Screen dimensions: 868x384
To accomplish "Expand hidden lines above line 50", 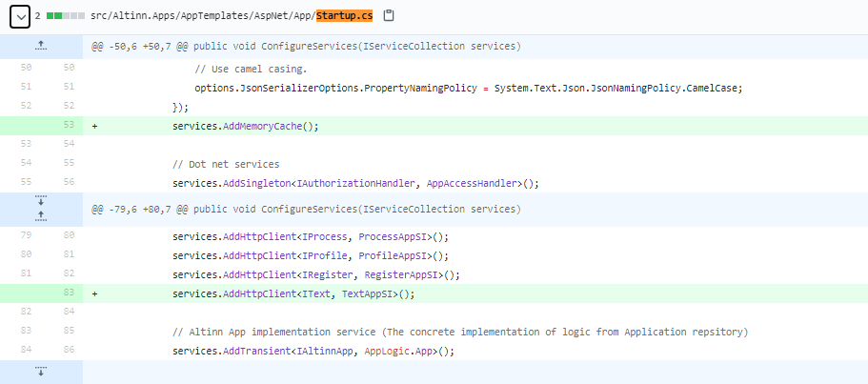I will (41, 46).
